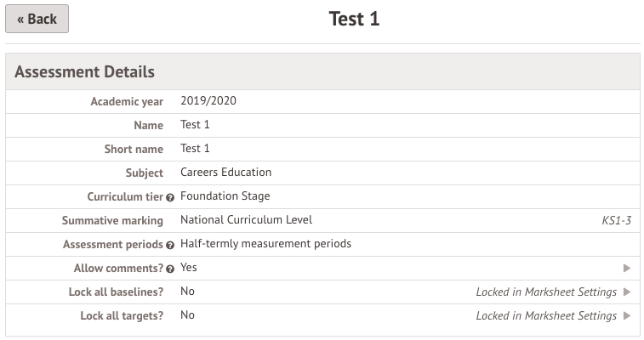
Task: Click the Allow comments help icon
Action: pos(170,269)
